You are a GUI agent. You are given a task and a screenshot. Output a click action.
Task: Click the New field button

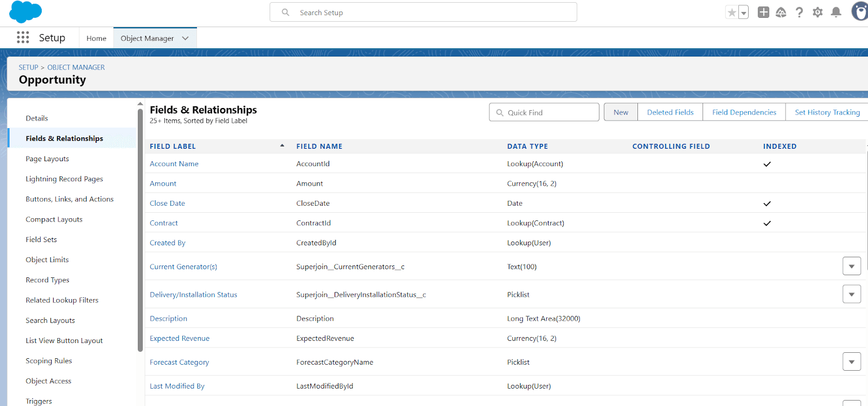point(621,112)
